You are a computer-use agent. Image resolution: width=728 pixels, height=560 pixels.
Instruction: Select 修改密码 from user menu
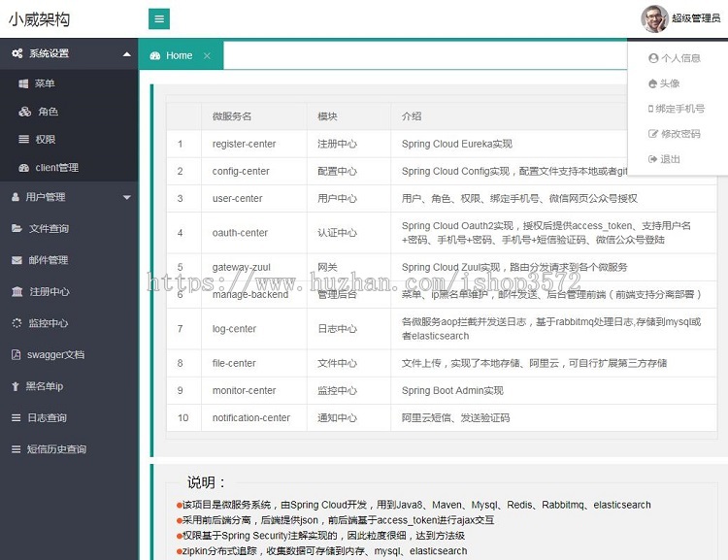tap(678, 134)
